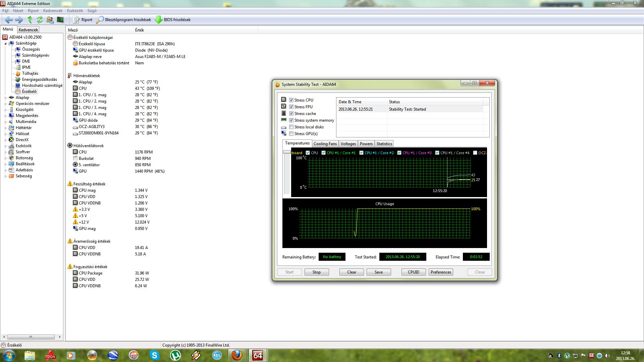The image size is (644, 362).
Task: Click the Skype taskbar icon
Action: tap(154, 355)
